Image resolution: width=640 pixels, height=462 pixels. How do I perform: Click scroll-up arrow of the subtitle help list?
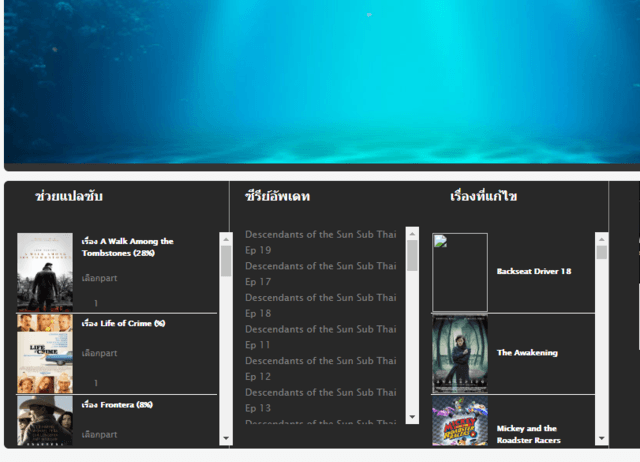(x=226, y=239)
